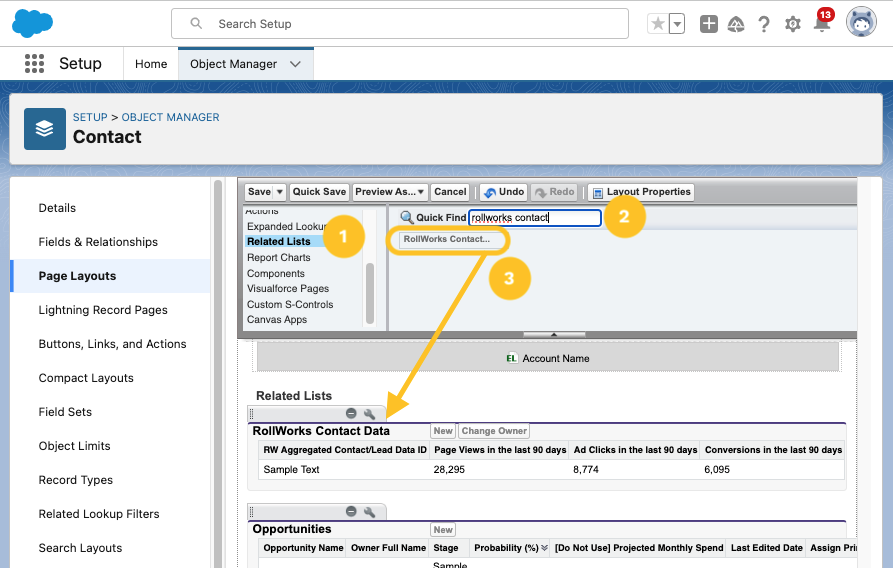Remove the RollWorks Contact Data related list
Viewport: 893px width, 568px height.
click(x=351, y=414)
